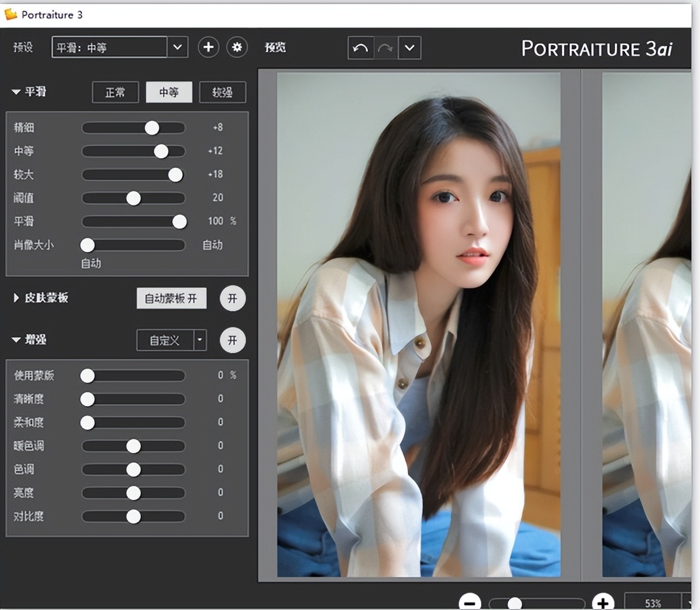Viewport: 700px width, 610px height.
Task: Click the undo arrow icon
Action: pyautogui.click(x=360, y=48)
